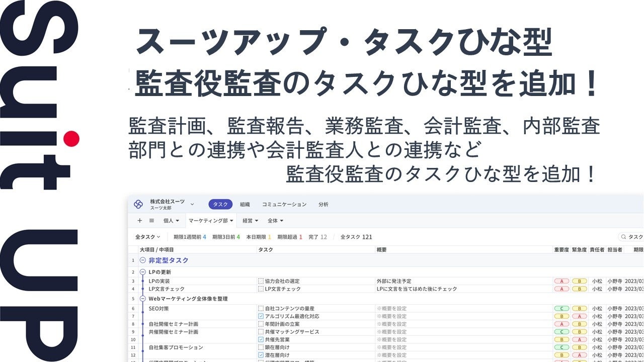The image size is (644, 362).
Task: Open the 株式会社スーツ account switcher chevron
Action: pyautogui.click(x=192, y=205)
